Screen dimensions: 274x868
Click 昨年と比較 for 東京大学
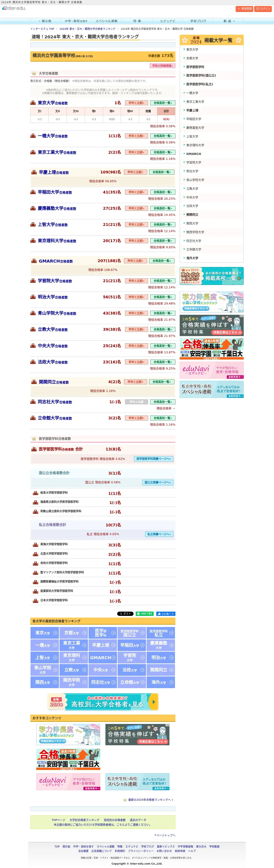click(136, 103)
